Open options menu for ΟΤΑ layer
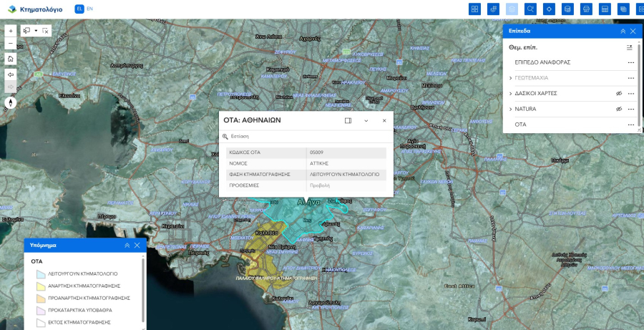The height and width of the screenshot is (330, 644). point(630,125)
